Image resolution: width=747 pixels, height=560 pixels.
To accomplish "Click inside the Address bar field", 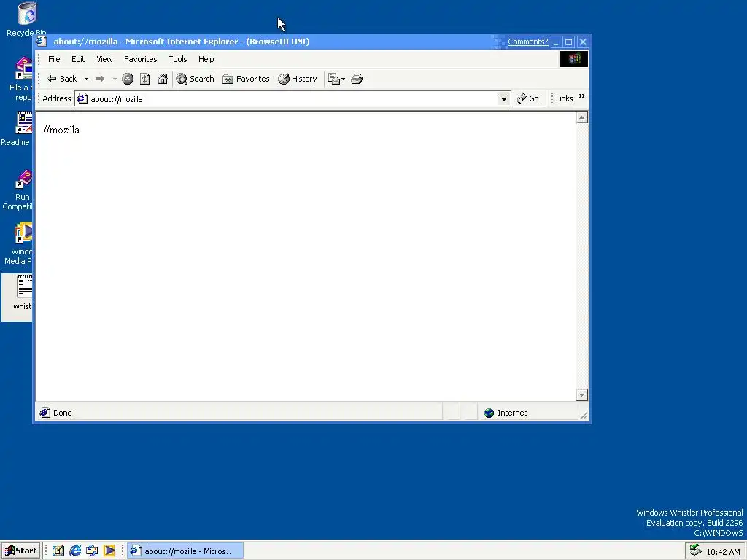I will click(x=292, y=99).
